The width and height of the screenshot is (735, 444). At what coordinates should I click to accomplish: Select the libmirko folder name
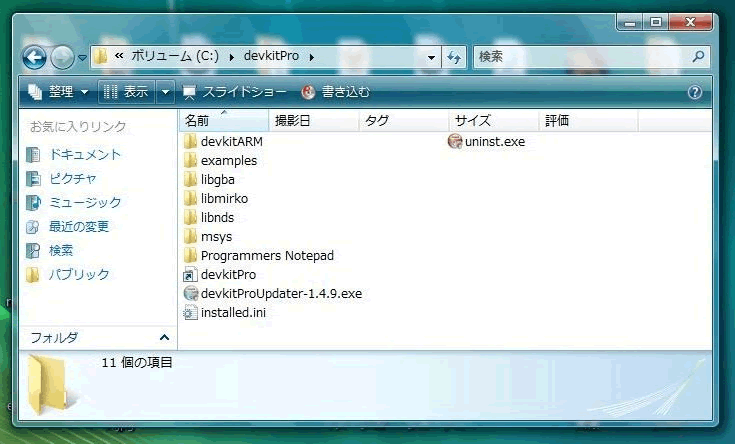pos(224,199)
